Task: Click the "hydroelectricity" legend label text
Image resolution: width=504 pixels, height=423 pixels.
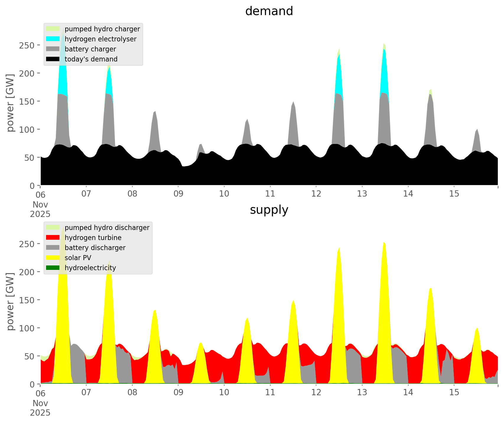Action: [90, 268]
